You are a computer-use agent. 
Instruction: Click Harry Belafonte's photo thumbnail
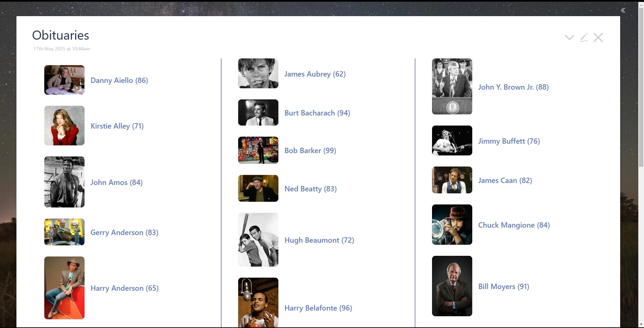pos(258,302)
